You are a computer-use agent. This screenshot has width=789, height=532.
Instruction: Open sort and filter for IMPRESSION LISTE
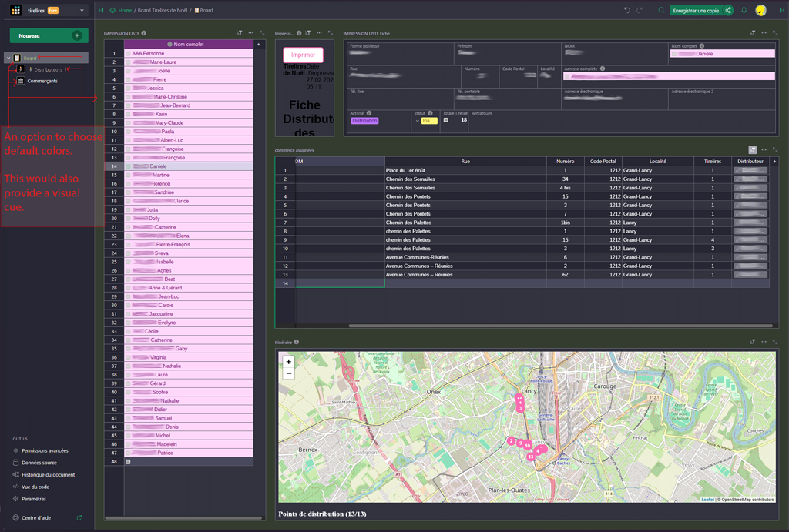240,33
